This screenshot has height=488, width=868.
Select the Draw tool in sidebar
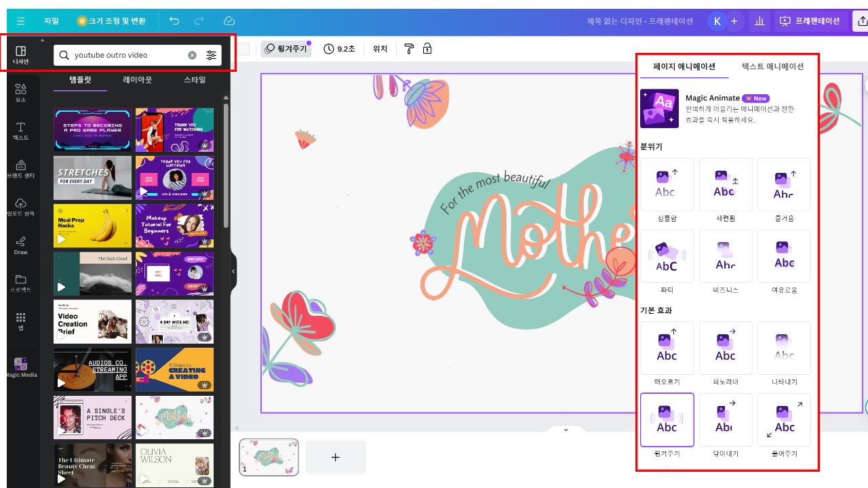pos(20,245)
